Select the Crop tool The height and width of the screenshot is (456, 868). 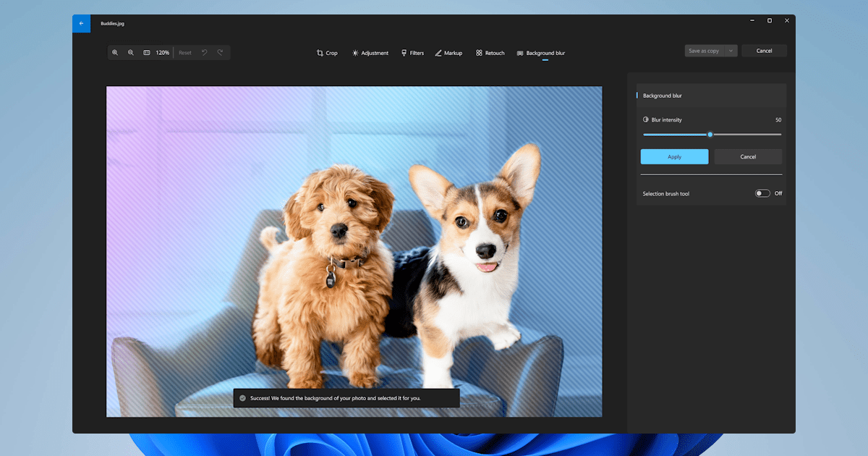click(x=327, y=53)
